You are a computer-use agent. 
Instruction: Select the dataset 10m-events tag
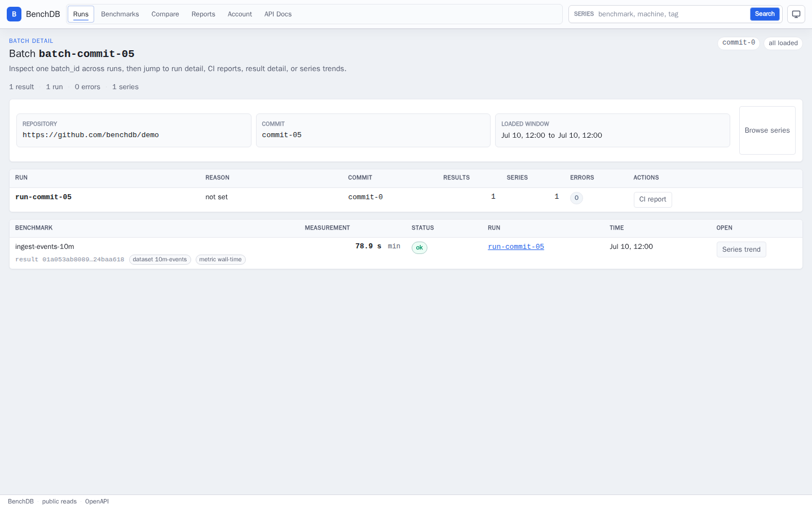click(x=160, y=260)
